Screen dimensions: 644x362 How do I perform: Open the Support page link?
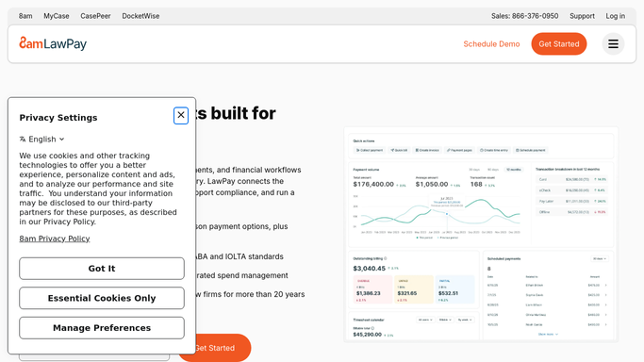click(582, 16)
